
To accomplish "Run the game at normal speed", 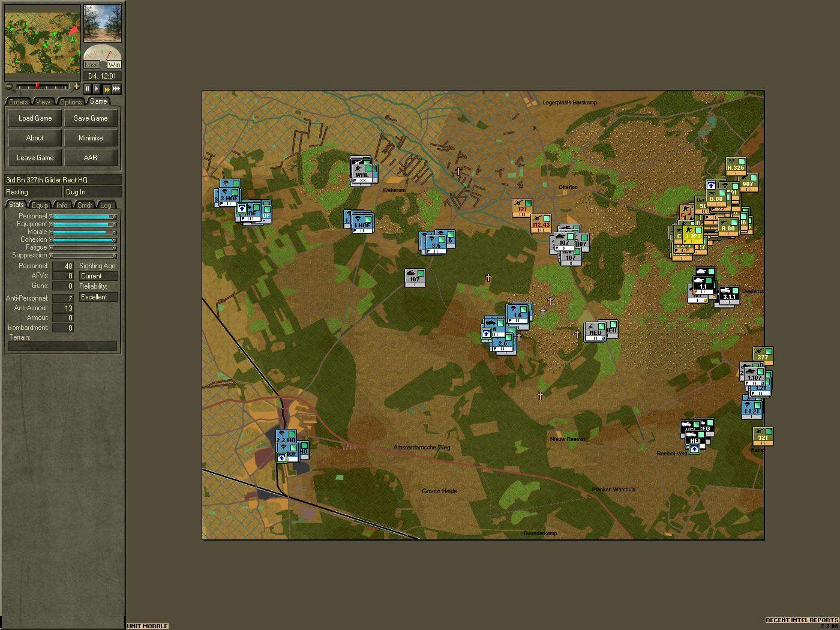I will click(x=97, y=89).
